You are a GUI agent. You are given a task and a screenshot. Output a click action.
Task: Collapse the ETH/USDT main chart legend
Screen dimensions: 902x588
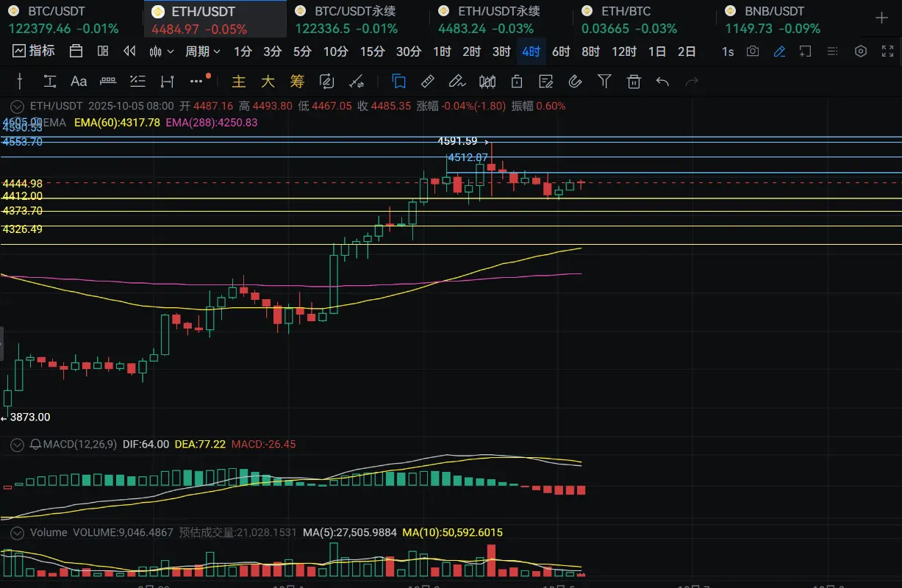(15, 106)
